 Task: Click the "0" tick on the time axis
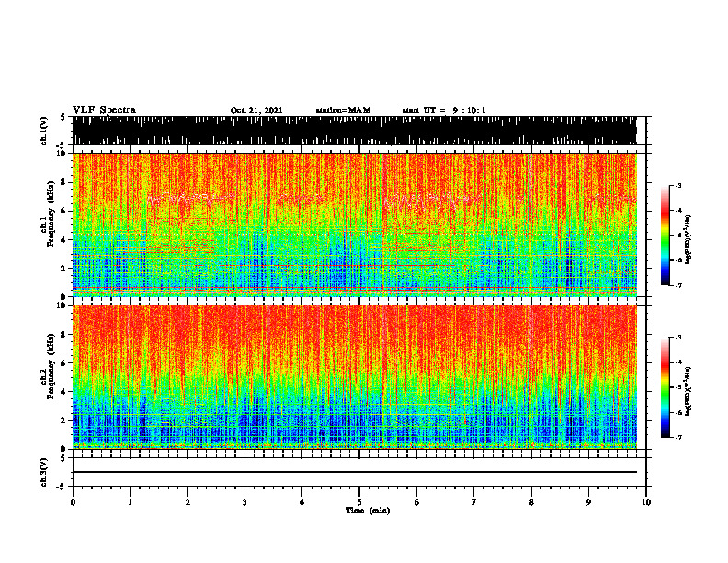point(73,502)
